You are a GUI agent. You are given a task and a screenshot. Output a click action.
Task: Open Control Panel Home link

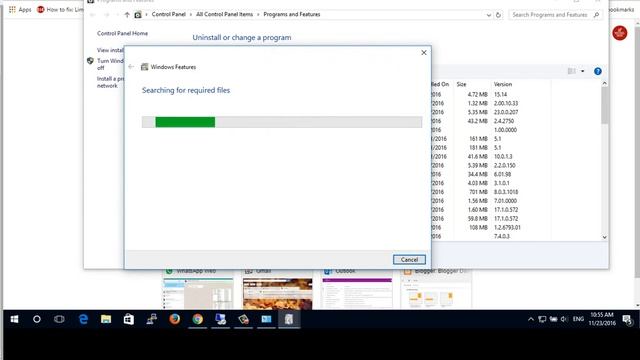[x=122, y=33]
